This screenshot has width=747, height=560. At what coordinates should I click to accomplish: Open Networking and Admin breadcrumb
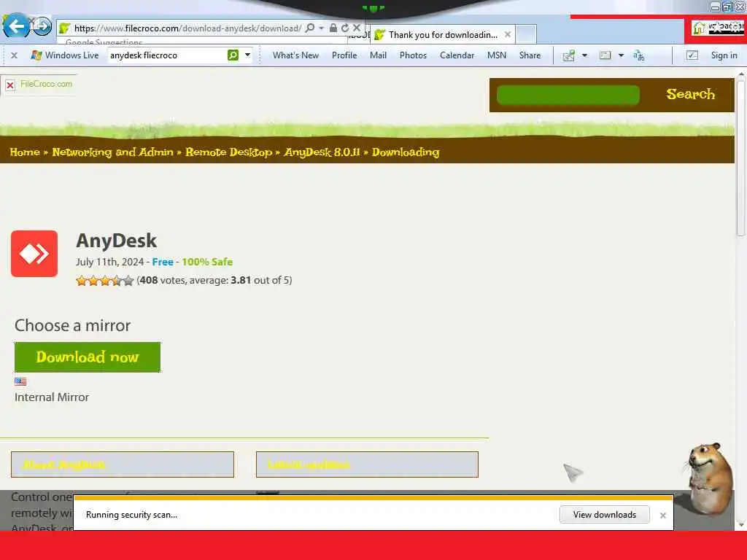[x=112, y=152]
